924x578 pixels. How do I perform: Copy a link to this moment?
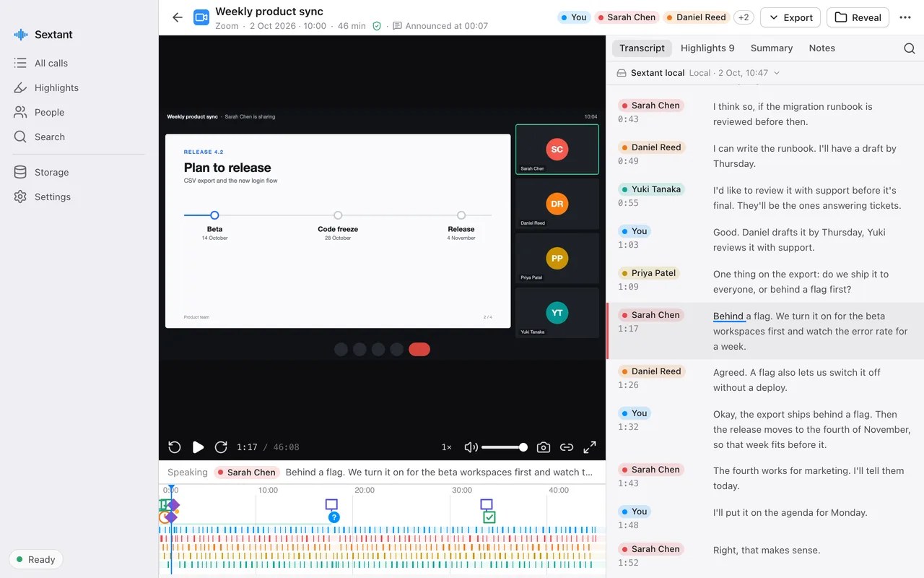point(567,447)
